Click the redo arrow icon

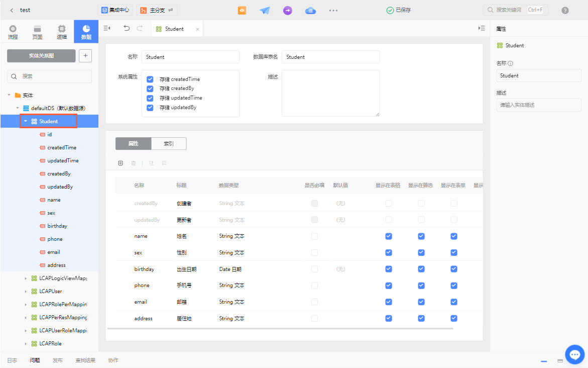(x=140, y=28)
